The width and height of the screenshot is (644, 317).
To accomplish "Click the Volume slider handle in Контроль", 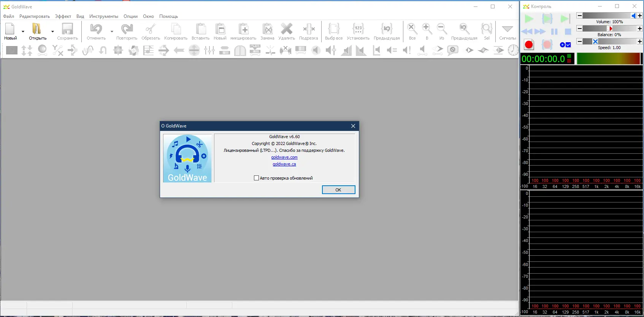I will click(634, 16).
